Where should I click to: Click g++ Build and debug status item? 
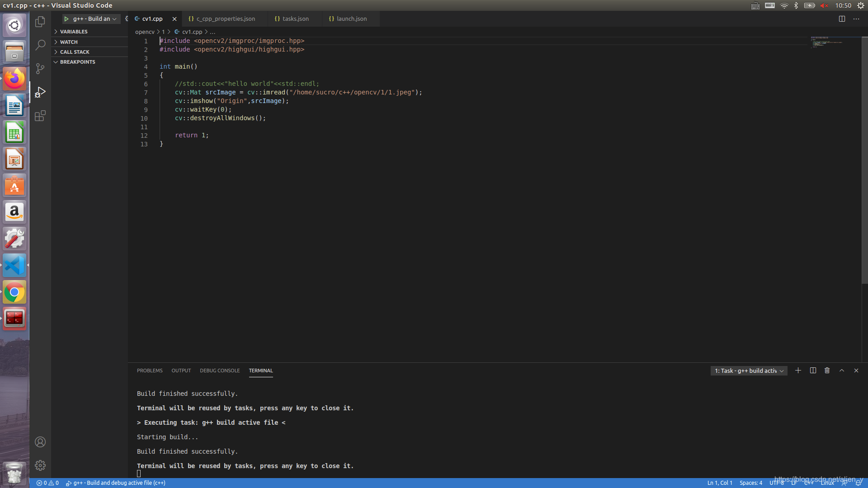point(116,483)
